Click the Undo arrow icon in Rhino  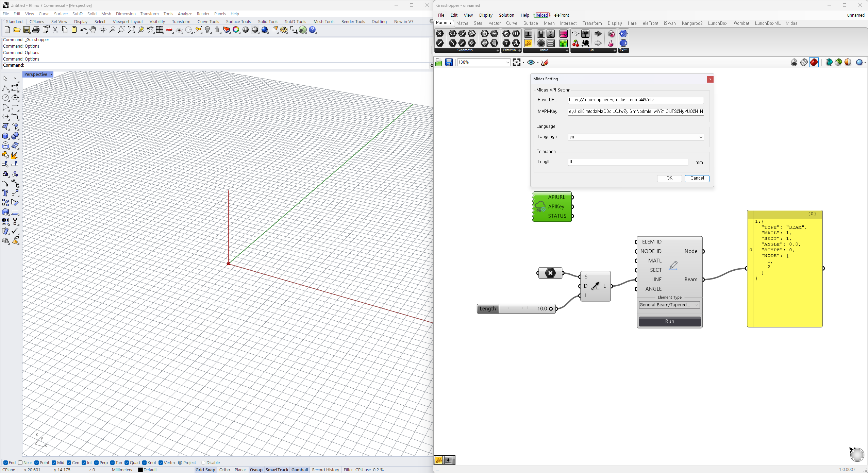point(84,30)
